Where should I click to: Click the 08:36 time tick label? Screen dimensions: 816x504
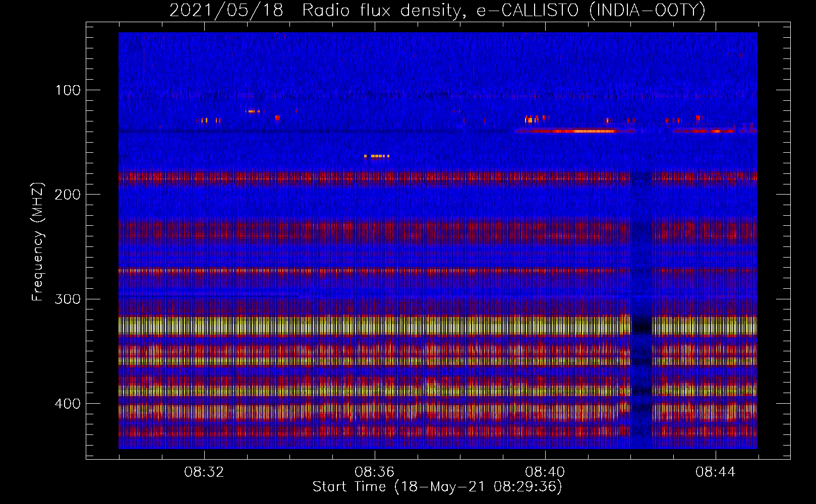[375, 472]
